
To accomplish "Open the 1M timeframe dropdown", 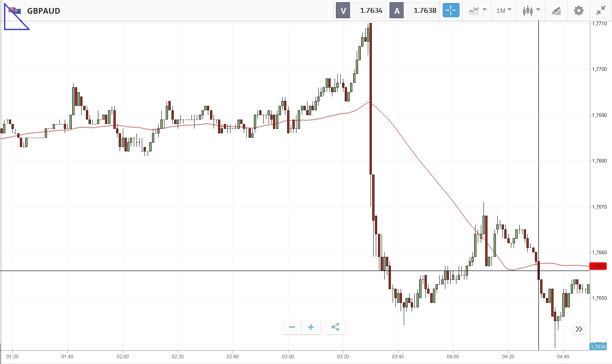I will pos(503,11).
